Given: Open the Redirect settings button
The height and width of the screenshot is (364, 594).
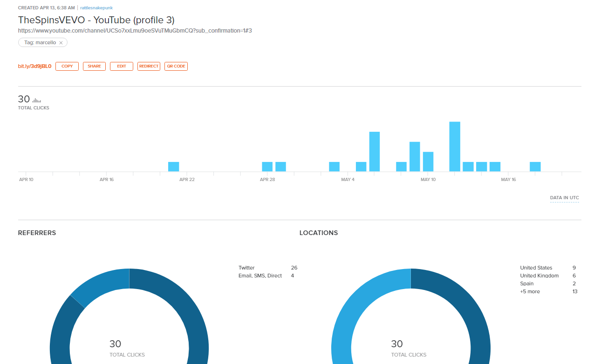Looking at the screenshot, I should tap(149, 66).
